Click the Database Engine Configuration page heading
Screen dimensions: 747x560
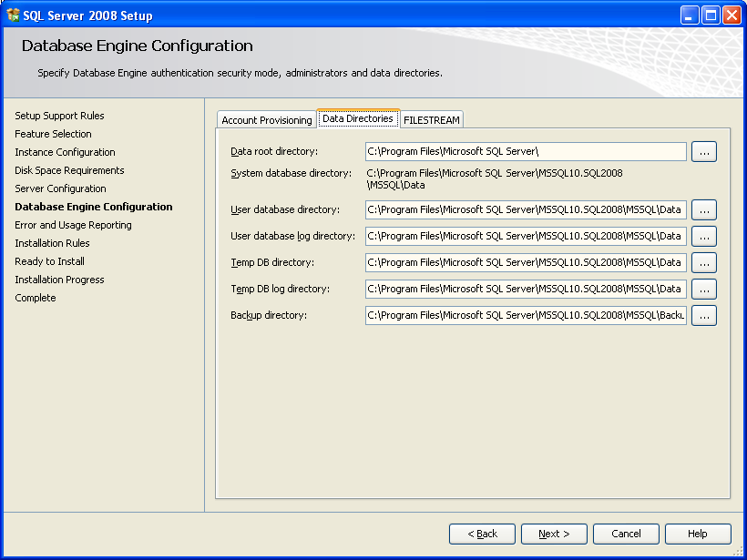(x=138, y=46)
